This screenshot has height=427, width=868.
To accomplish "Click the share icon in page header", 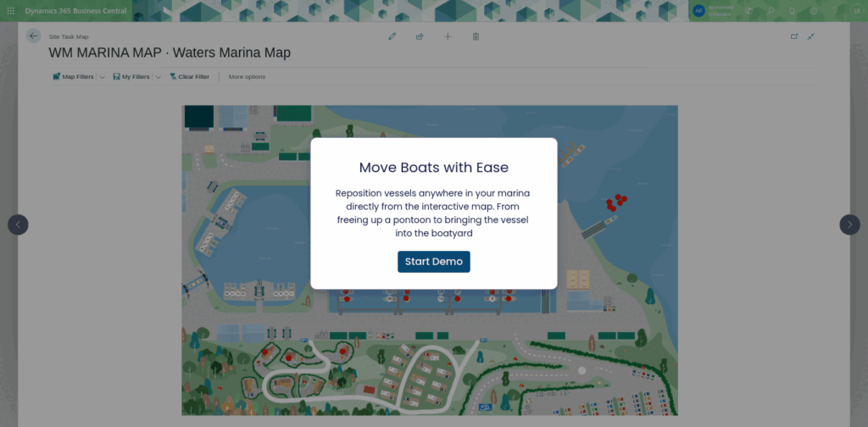I will point(420,36).
